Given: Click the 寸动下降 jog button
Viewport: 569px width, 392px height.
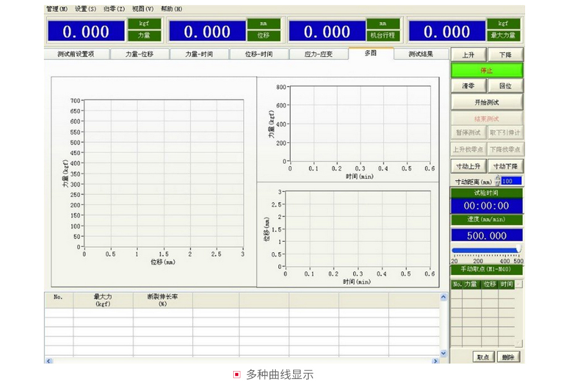Looking at the screenshot, I should [505, 166].
